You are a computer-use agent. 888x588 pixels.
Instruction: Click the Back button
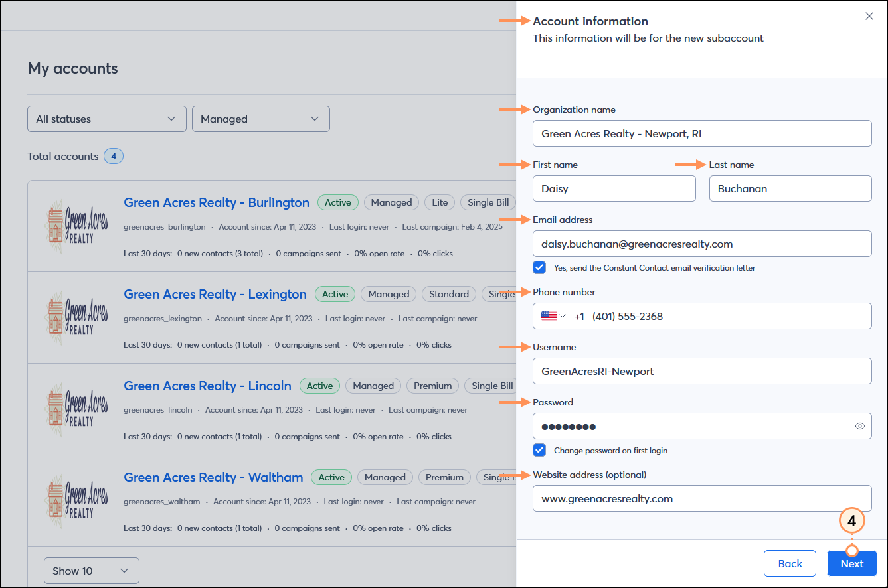point(790,563)
